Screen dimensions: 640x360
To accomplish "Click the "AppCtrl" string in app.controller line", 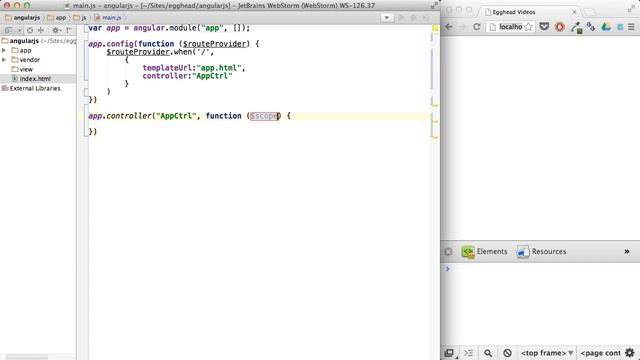I will click(176, 116).
